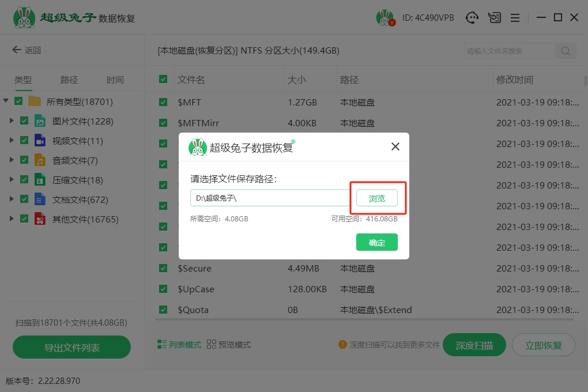Open the feedback message icon
This screenshot has width=588, height=392.
tap(494, 18)
